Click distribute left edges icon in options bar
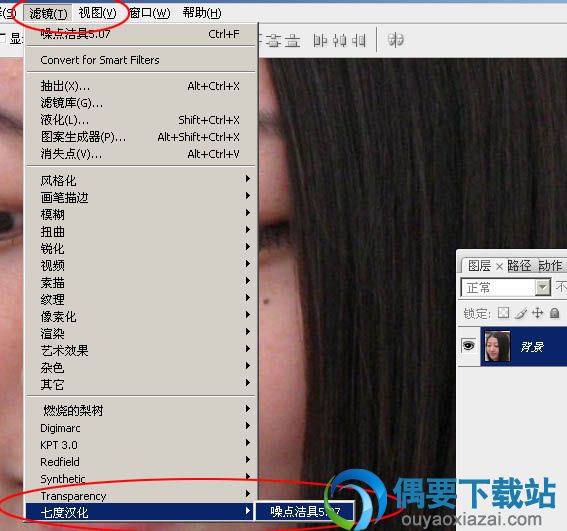567x531 pixels. point(320,40)
